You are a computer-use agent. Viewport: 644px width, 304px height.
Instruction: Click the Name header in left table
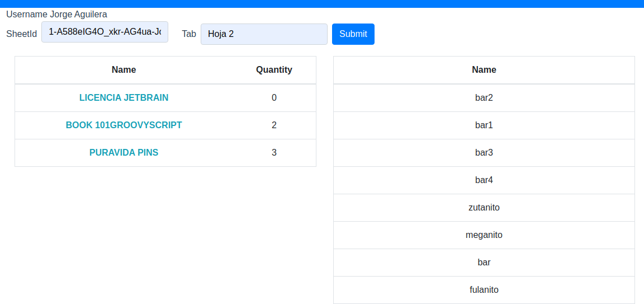[x=124, y=70]
